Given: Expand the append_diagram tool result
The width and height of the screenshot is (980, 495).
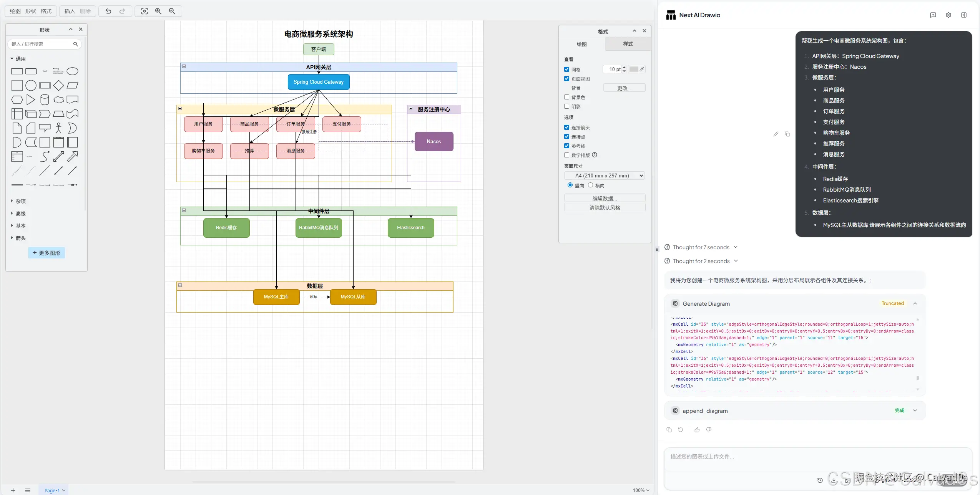Looking at the screenshot, I should point(915,411).
